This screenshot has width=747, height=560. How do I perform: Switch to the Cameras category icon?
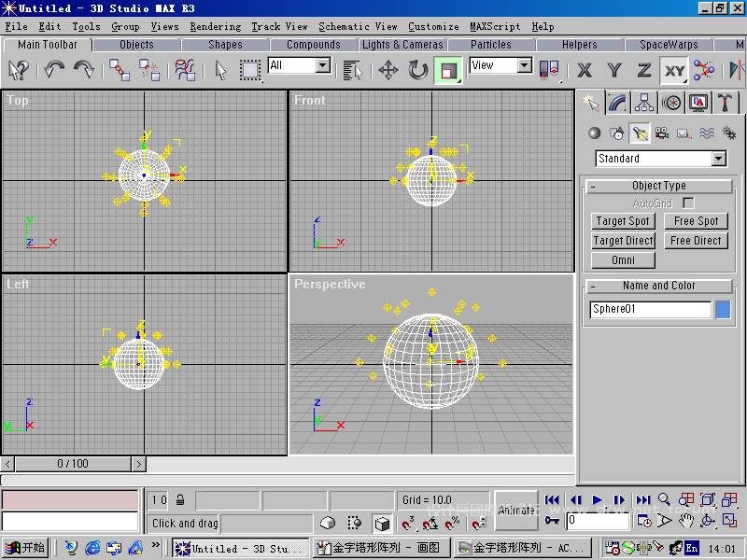pyautogui.click(x=661, y=133)
